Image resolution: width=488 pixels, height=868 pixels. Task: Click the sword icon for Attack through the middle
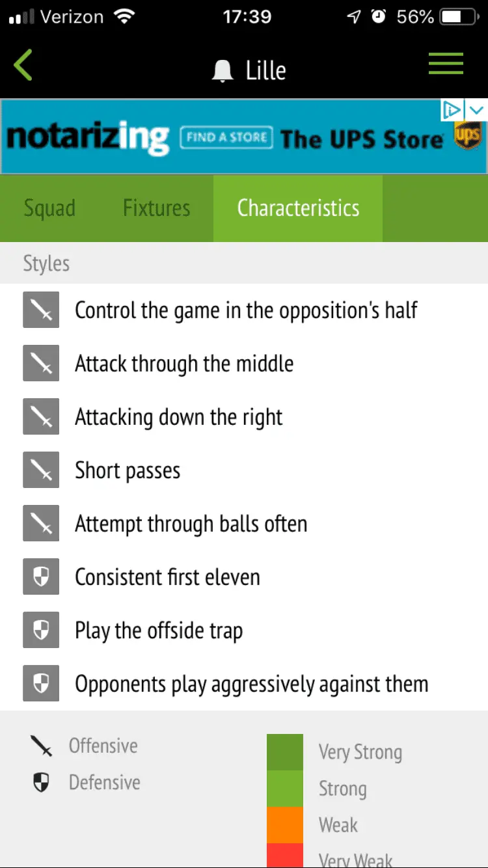pos(41,363)
